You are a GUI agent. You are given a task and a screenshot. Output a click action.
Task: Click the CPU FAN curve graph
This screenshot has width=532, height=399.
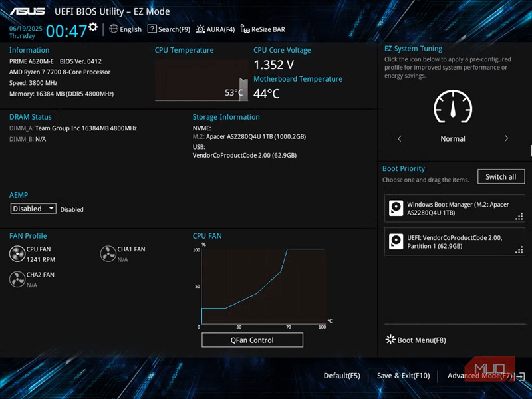coord(262,286)
